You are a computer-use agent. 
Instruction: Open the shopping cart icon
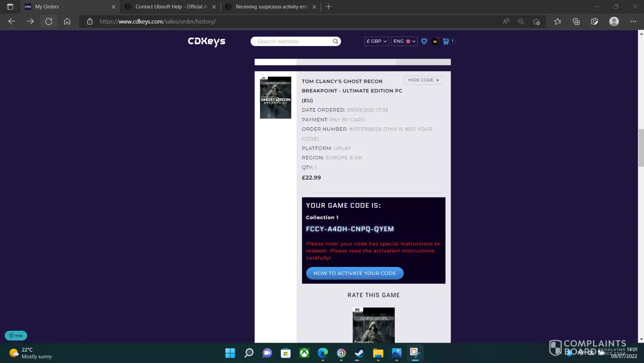tap(446, 41)
